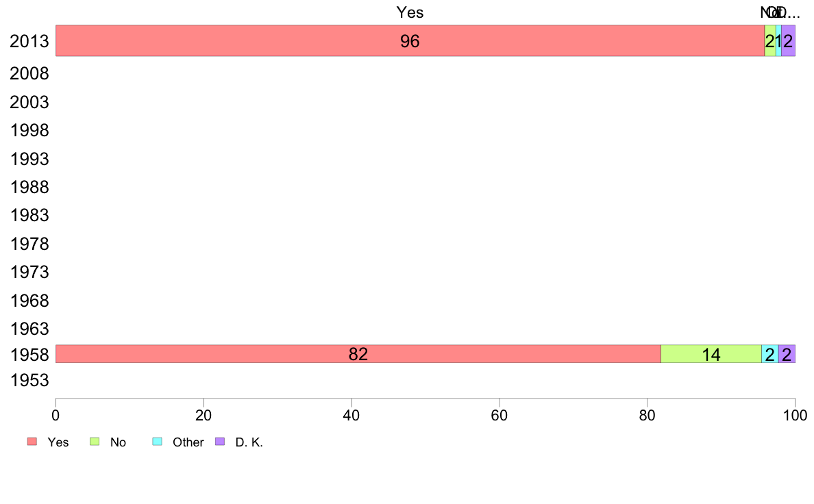Image resolution: width=814 pixels, height=504 pixels.
Task: Click the 1958 cyan Other segment
Action: (x=770, y=354)
